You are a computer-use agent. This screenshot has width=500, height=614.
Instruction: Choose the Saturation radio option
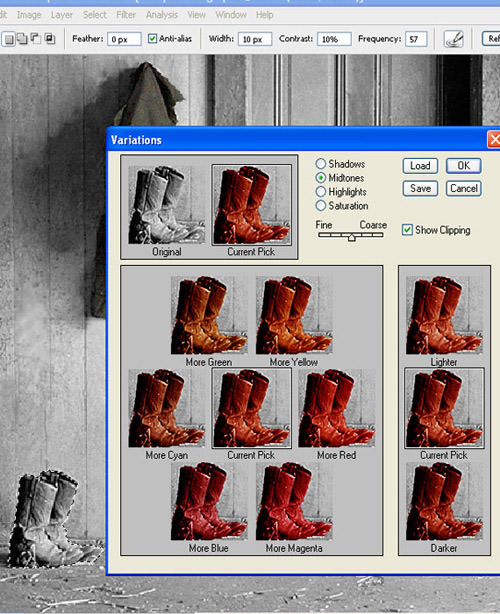click(x=321, y=205)
